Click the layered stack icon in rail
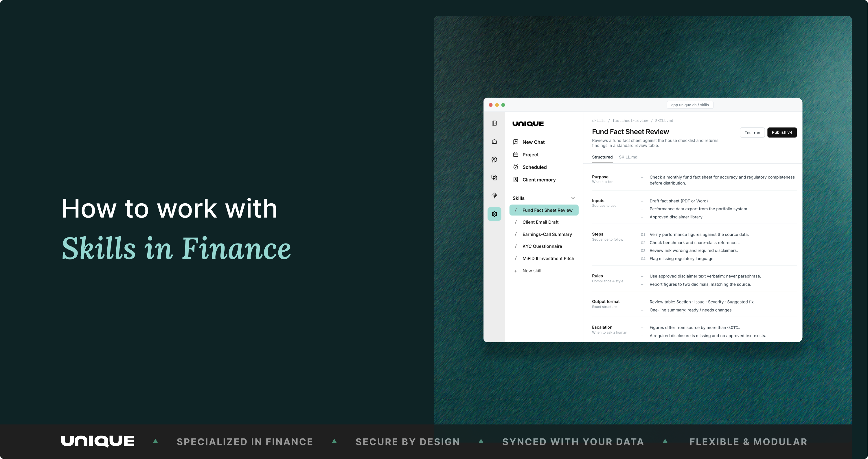868x459 pixels. (494, 195)
